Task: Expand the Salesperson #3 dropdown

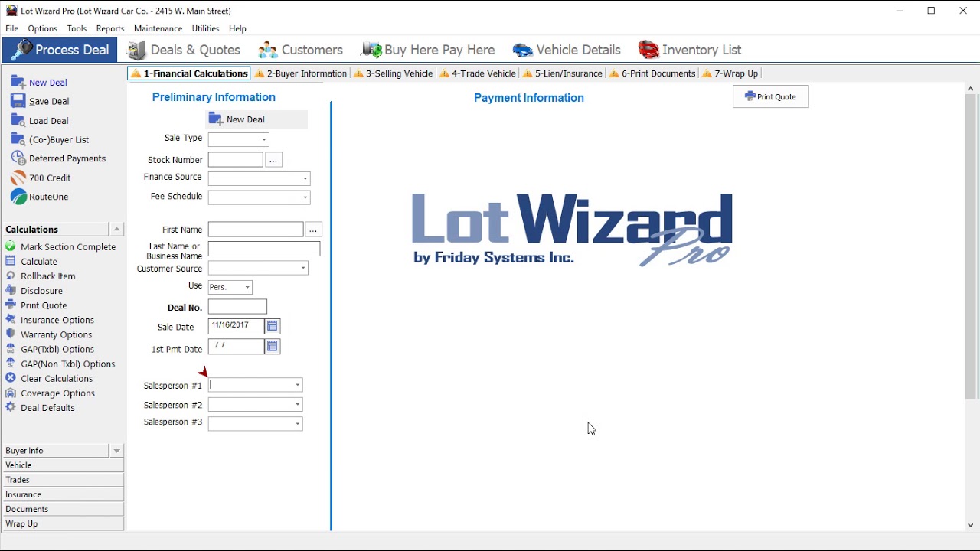Action: (298, 423)
